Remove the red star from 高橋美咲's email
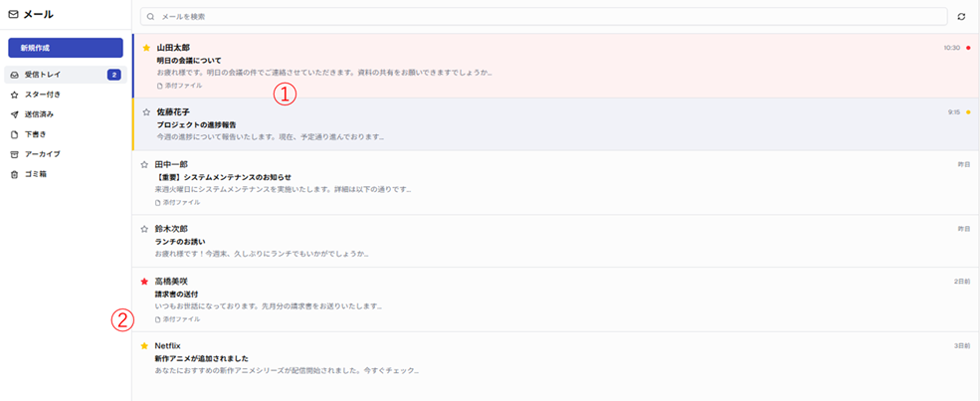The width and height of the screenshot is (980, 401). pos(146,282)
